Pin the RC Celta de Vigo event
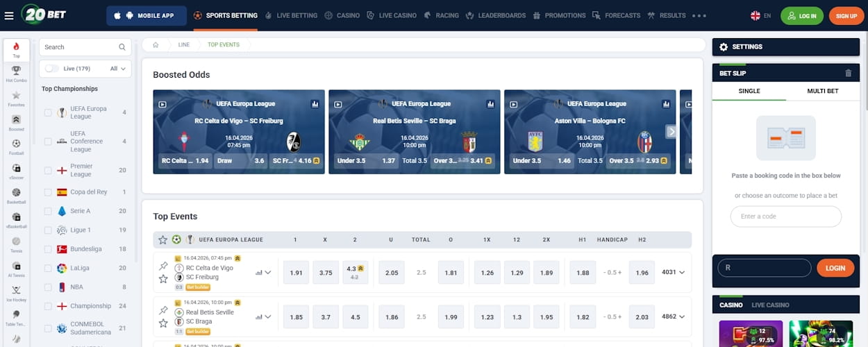The image size is (868, 347). tap(163, 266)
